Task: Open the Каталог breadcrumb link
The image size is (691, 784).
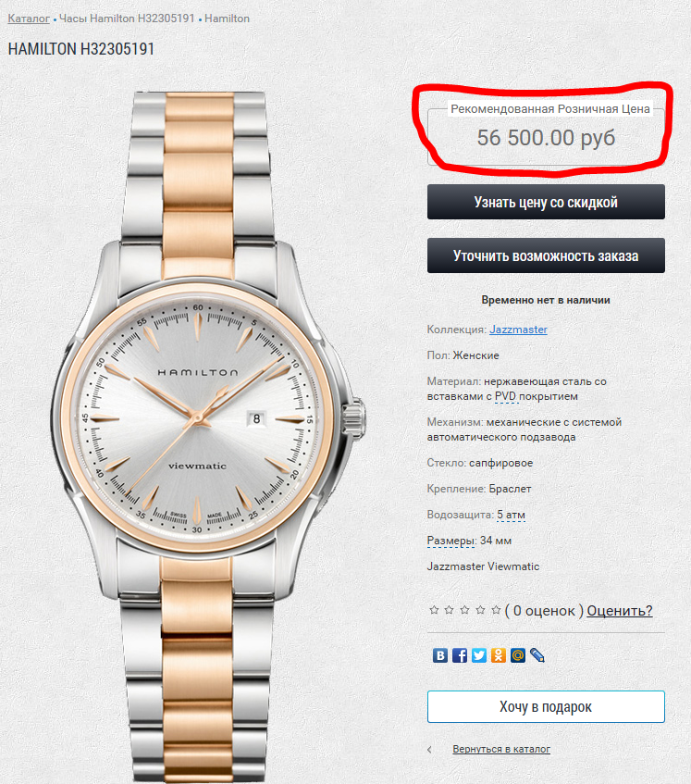Action: pos(29,19)
